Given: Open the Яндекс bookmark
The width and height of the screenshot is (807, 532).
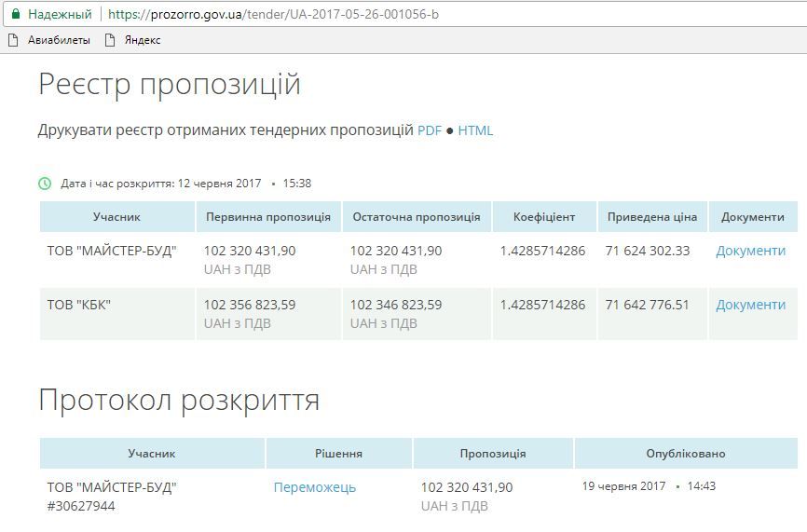Looking at the screenshot, I should (143, 40).
